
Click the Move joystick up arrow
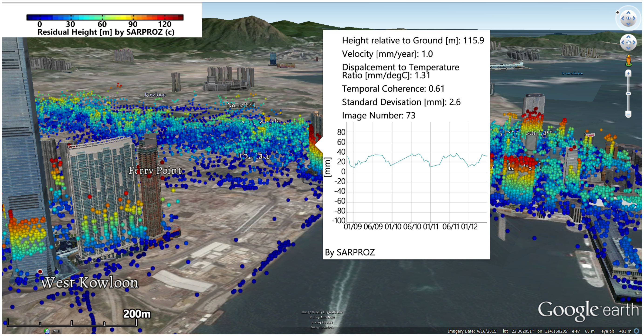click(x=628, y=37)
